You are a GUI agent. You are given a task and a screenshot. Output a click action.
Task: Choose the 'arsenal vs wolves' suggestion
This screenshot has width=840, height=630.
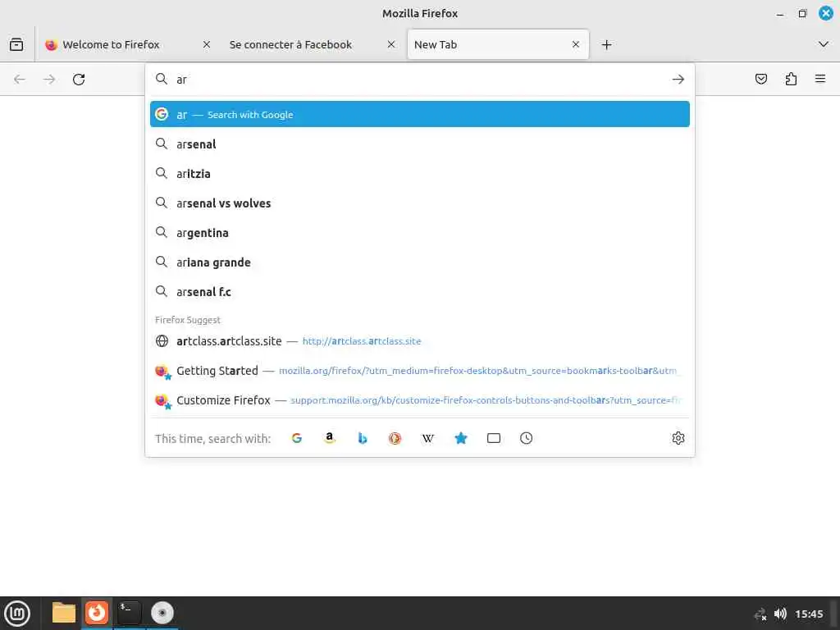click(x=419, y=203)
